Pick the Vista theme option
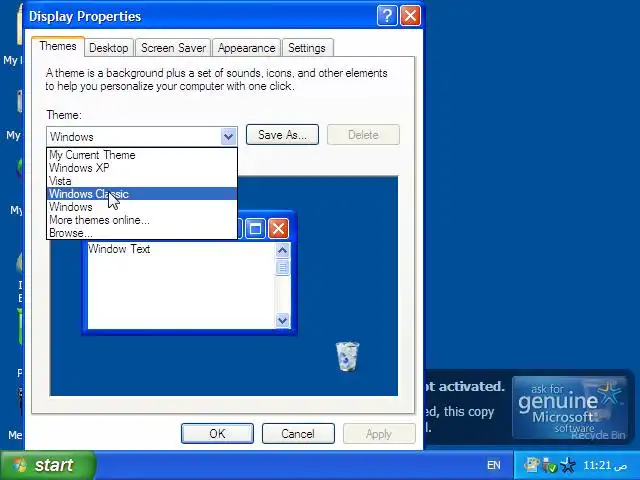This screenshot has width=640, height=480. (x=142, y=181)
